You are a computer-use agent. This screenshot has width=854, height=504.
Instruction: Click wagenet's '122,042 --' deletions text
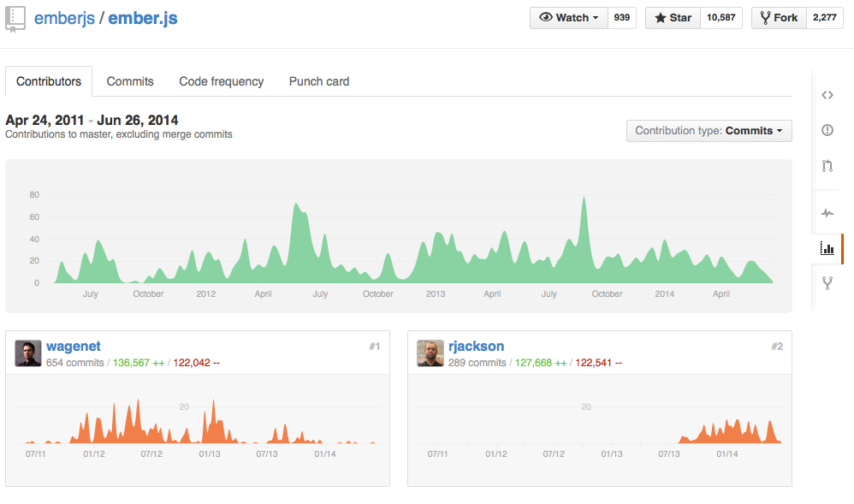click(x=197, y=363)
